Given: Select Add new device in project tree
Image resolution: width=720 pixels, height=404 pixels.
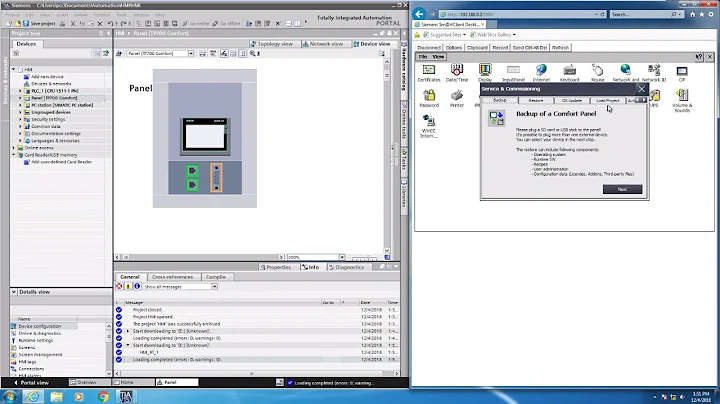Looking at the screenshot, I should click(47, 77).
